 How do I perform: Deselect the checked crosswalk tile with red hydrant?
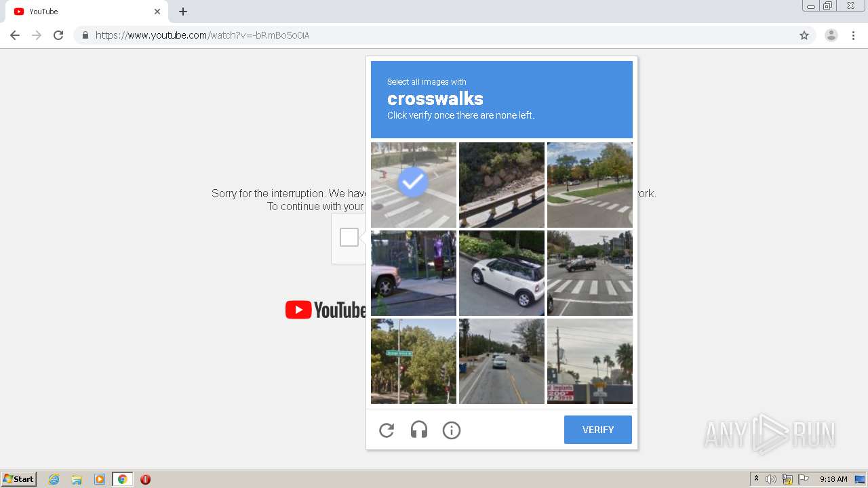[414, 185]
